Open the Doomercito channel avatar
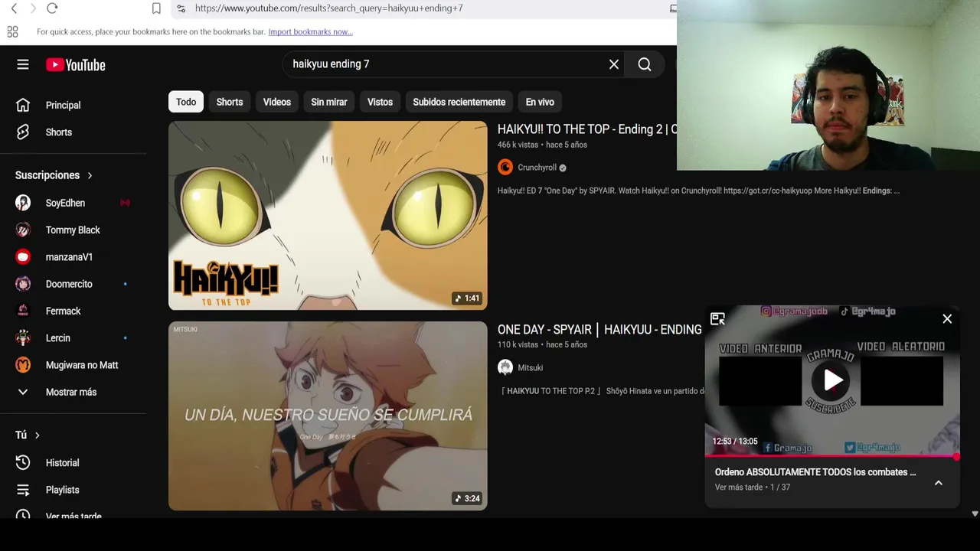980x551 pixels. (23, 284)
